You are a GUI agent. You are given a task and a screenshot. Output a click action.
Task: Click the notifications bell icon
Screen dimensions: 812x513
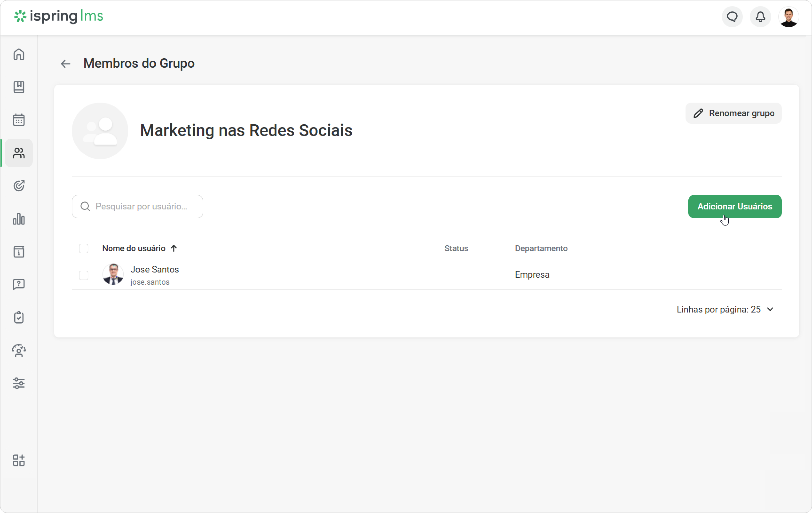[x=760, y=16]
